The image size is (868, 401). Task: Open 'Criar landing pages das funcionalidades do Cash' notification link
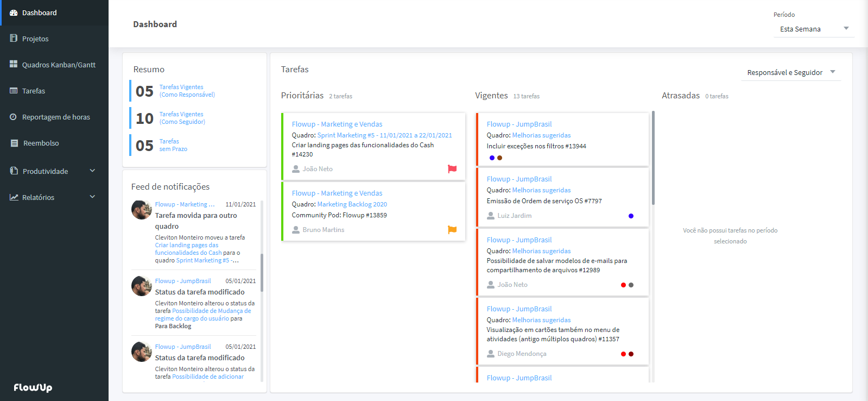point(188,249)
